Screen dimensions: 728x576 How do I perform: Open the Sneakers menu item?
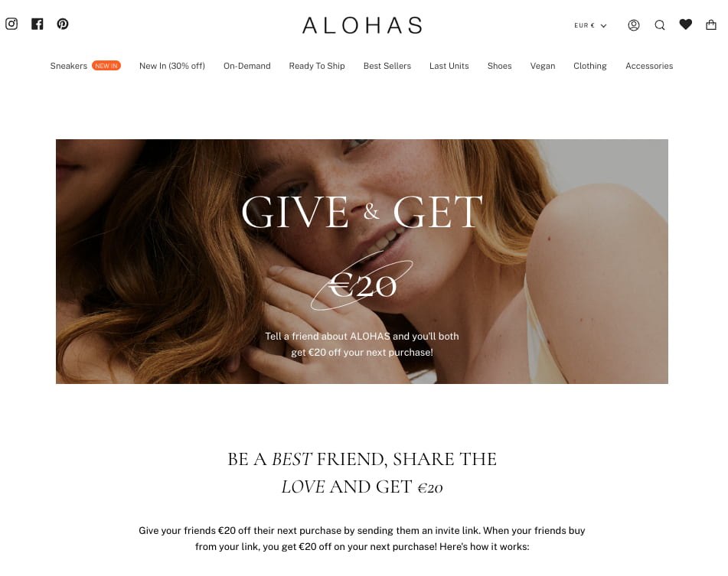click(x=69, y=66)
